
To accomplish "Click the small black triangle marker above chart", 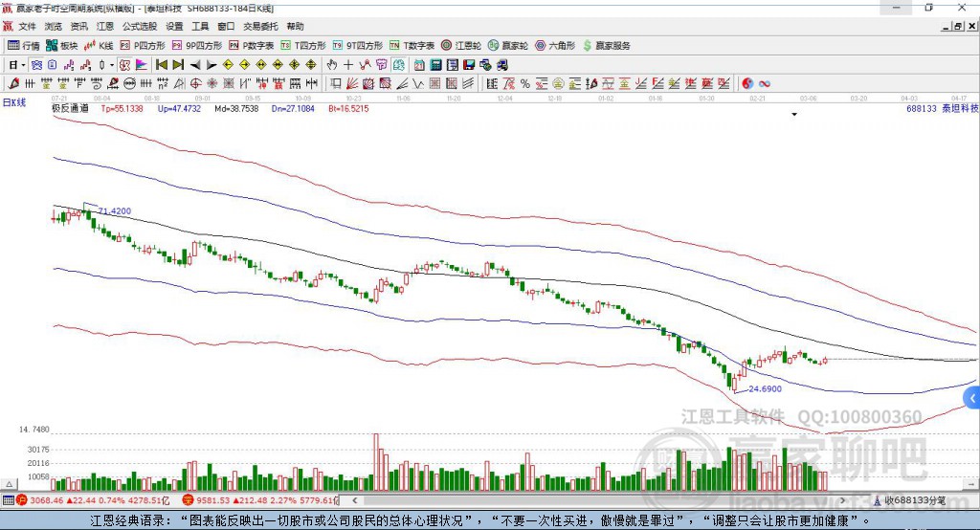I will click(794, 115).
